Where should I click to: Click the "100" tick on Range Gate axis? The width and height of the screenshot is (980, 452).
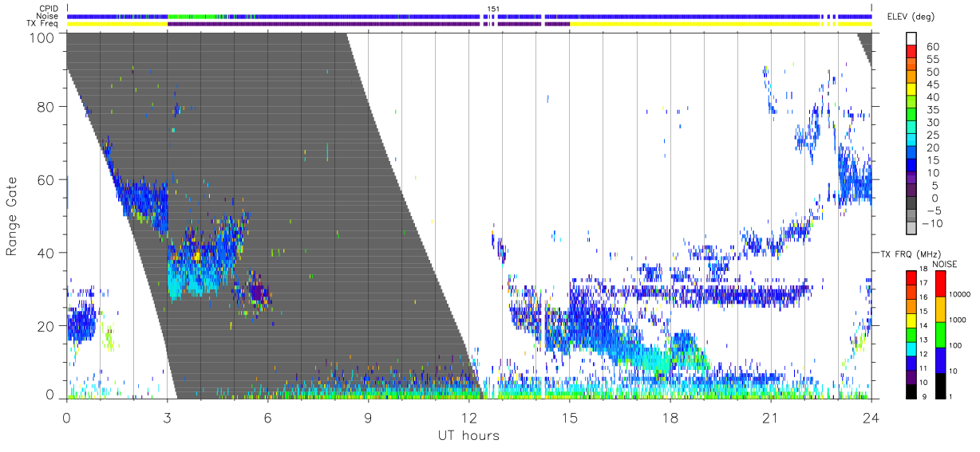click(43, 37)
